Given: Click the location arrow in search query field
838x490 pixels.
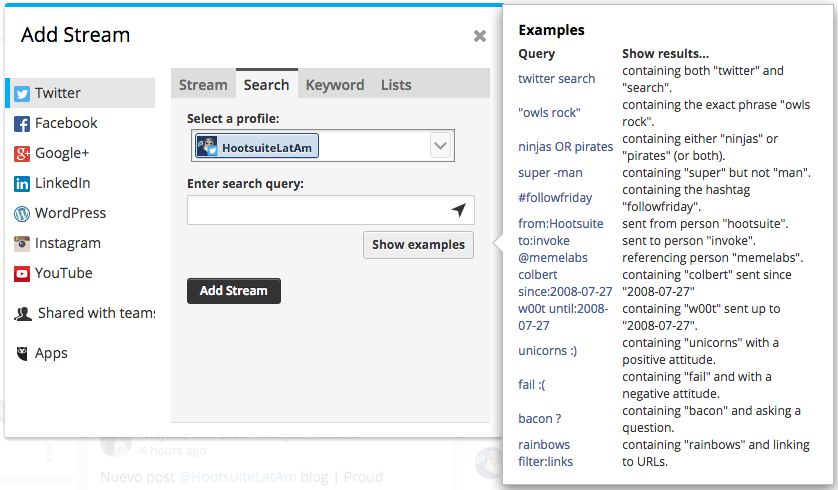Looking at the screenshot, I should (459, 210).
